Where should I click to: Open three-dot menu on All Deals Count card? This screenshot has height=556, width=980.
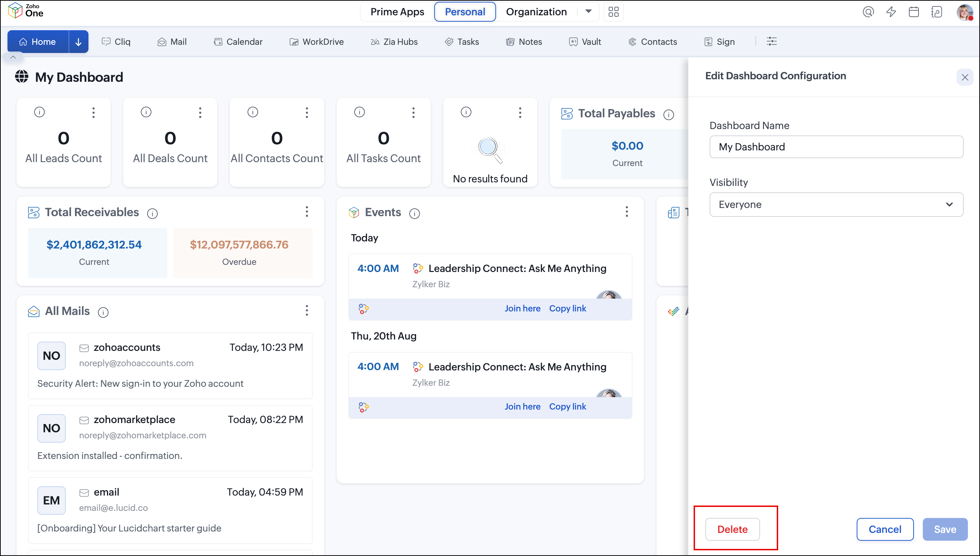(200, 112)
